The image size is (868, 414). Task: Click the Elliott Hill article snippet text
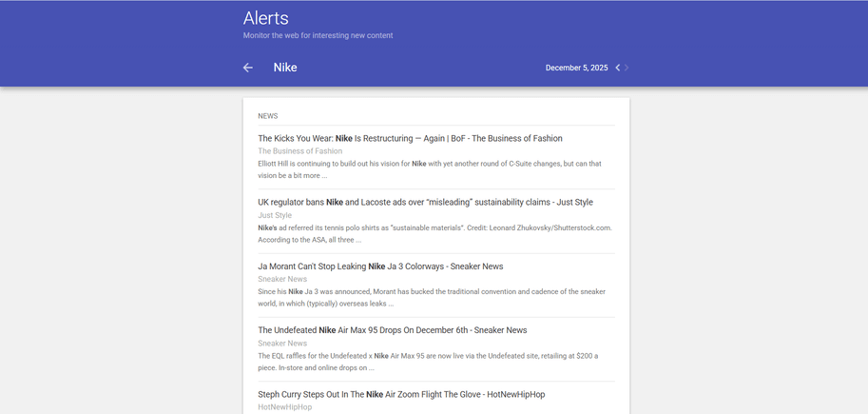[x=429, y=169]
